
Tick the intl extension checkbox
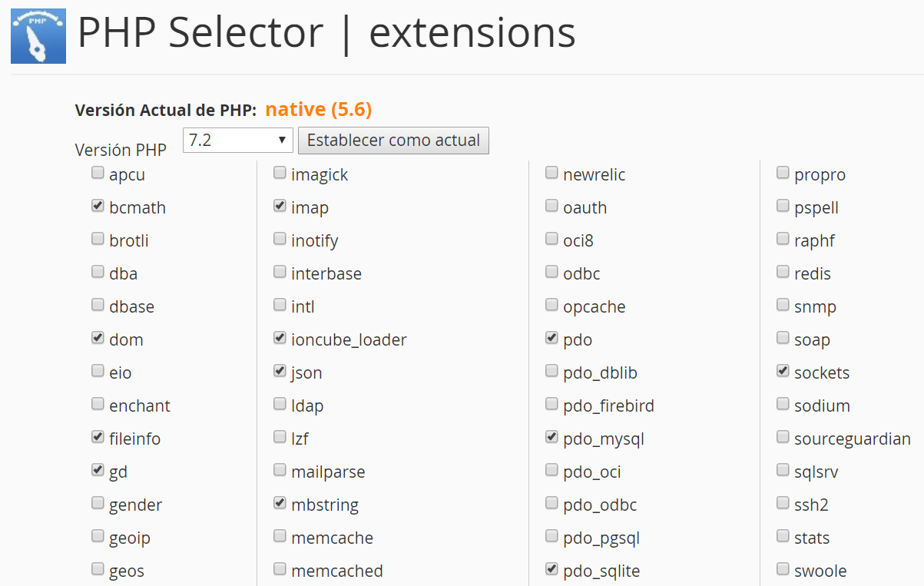pos(280,305)
